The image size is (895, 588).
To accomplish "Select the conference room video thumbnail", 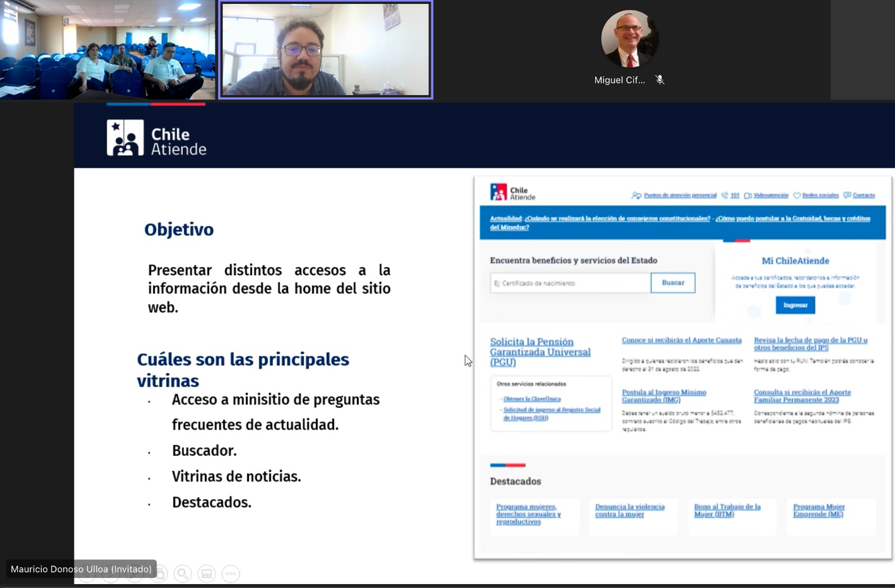I will pyautogui.click(x=107, y=50).
